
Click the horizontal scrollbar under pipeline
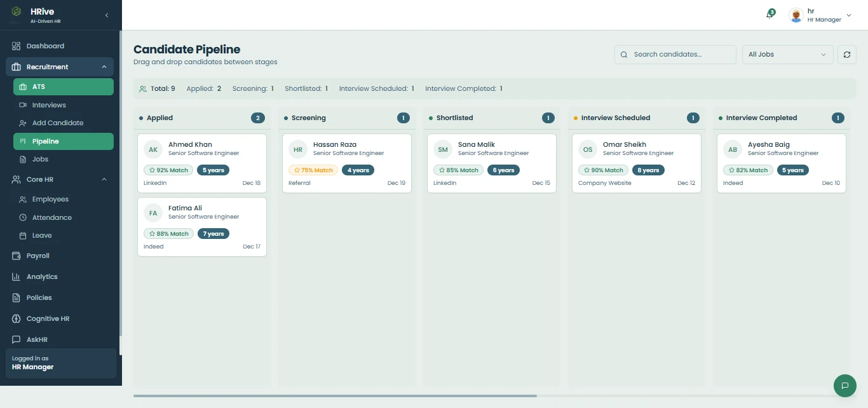click(x=335, y=396)
